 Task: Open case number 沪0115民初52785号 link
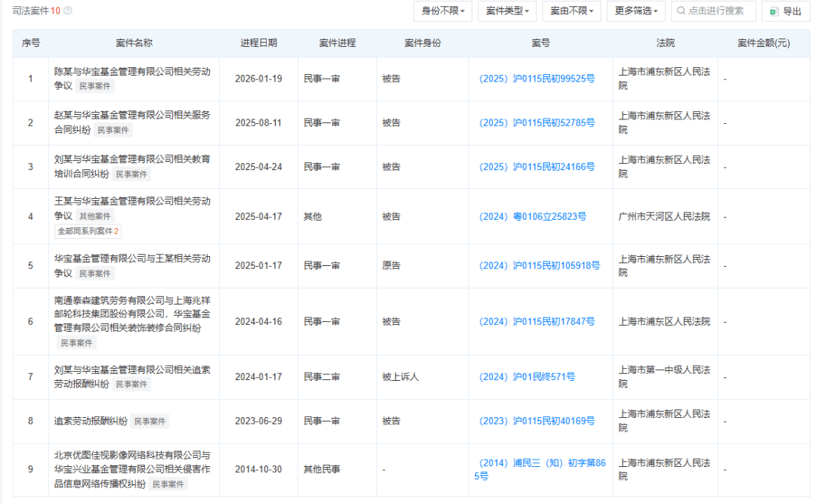pos(536,122)
